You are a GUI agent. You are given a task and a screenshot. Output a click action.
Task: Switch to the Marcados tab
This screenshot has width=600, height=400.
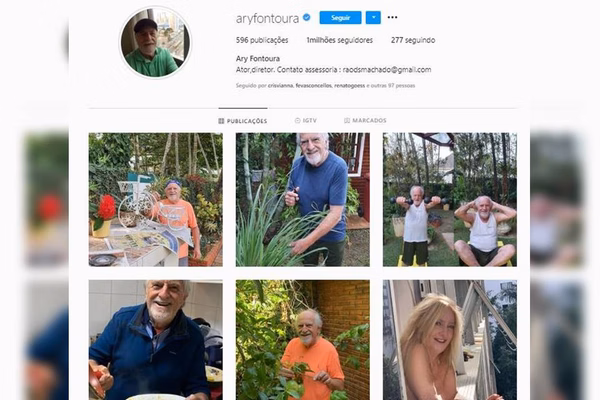tap(365, 121)
